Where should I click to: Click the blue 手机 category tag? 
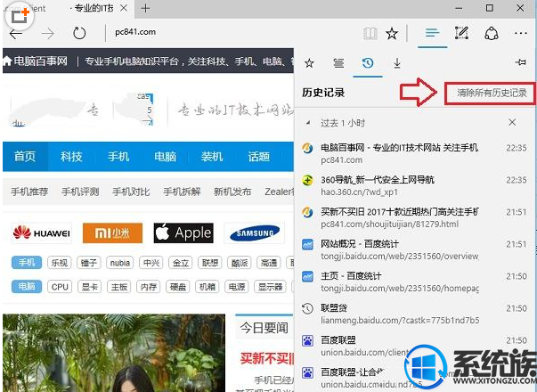point(27,263)
